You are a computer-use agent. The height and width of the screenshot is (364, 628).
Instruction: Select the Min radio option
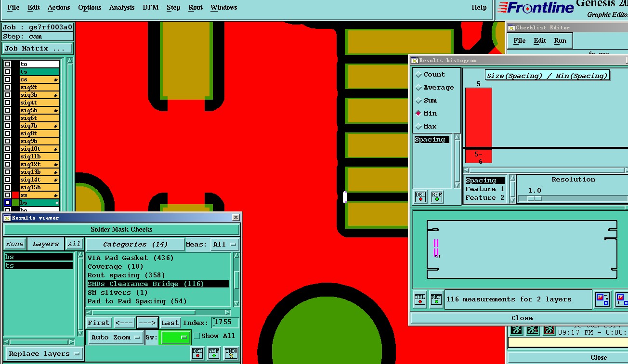click(x=419, y=114)
